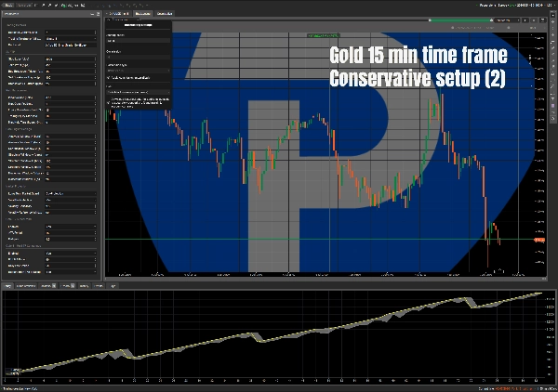Click the orange current price label on price axis
This screenshot has height=392, width=558.
(539, 241)
